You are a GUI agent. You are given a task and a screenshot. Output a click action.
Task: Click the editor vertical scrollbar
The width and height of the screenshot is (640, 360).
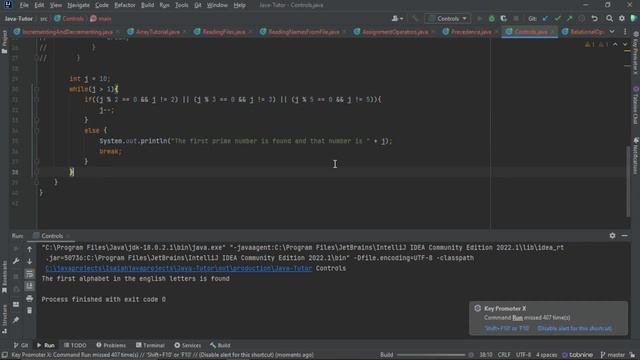pyautogui.click(x=628, y=182)
